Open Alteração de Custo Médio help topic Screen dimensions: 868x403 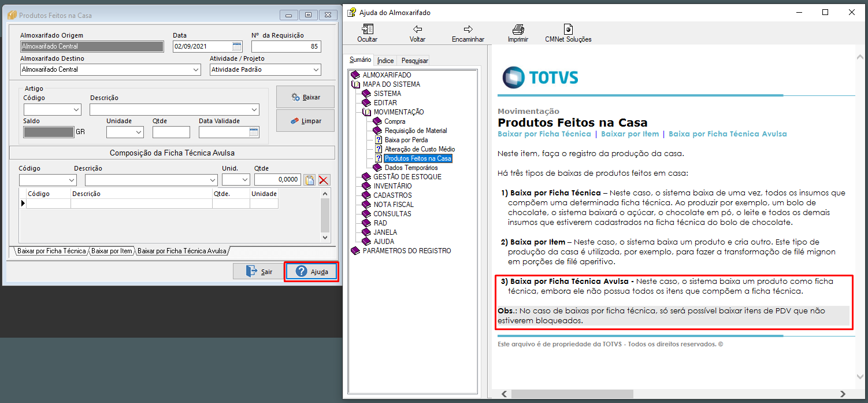point(420,149)
